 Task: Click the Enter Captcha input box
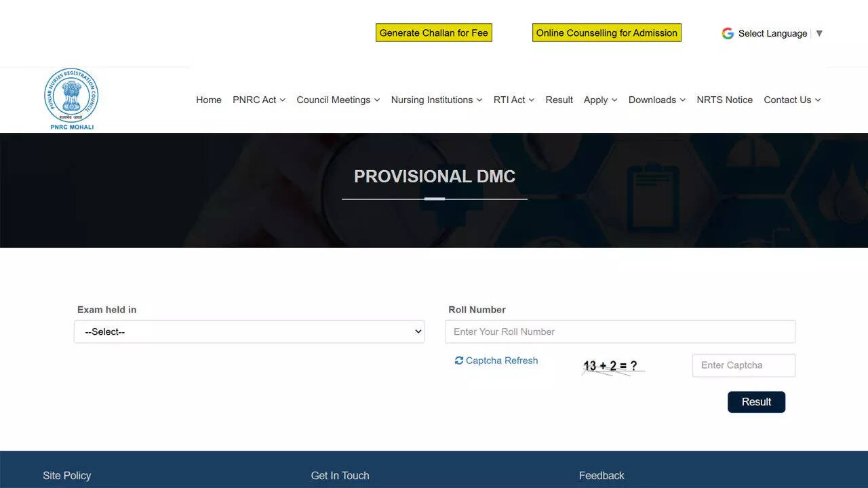click(743, 365)
